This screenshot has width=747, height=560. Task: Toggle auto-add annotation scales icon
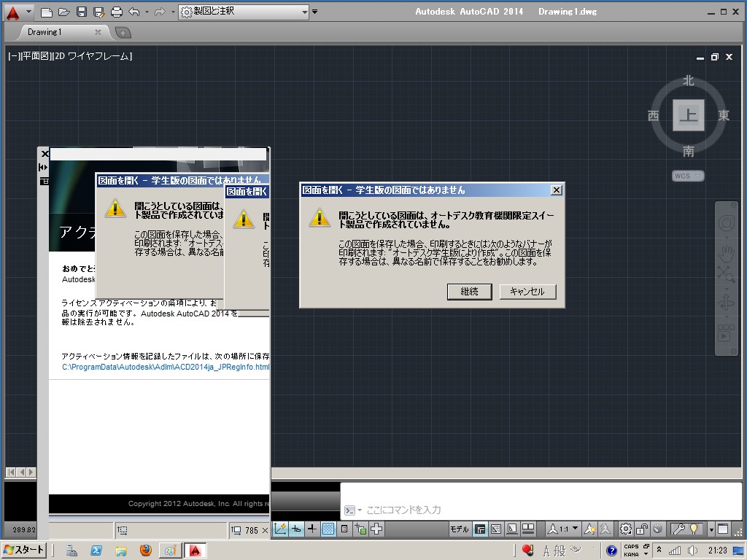(605, 529)
